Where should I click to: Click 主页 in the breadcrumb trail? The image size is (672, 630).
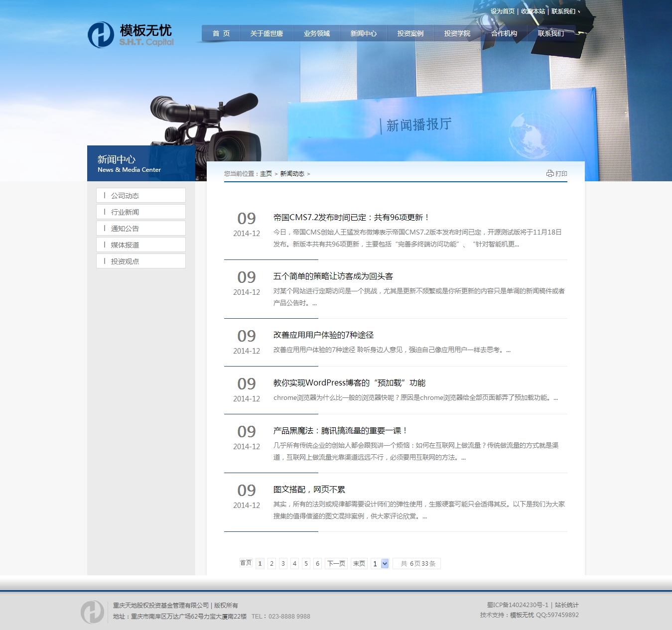(x=266, y=174)
